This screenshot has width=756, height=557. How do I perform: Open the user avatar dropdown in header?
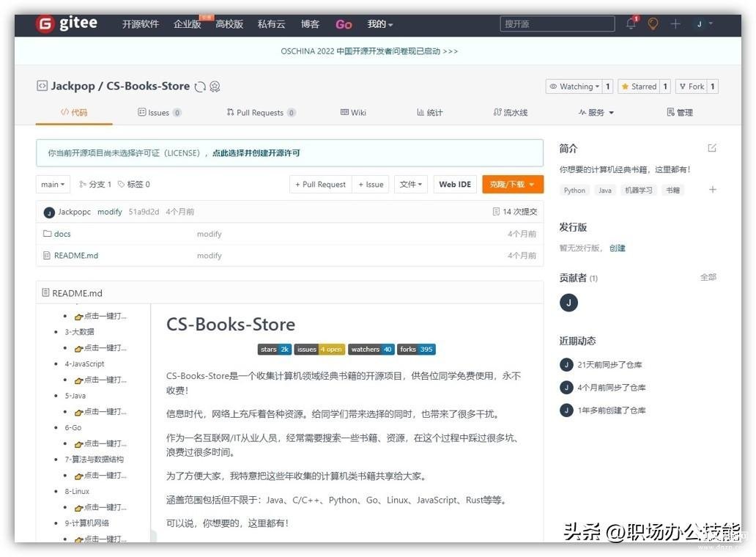(x=704, y=23)
